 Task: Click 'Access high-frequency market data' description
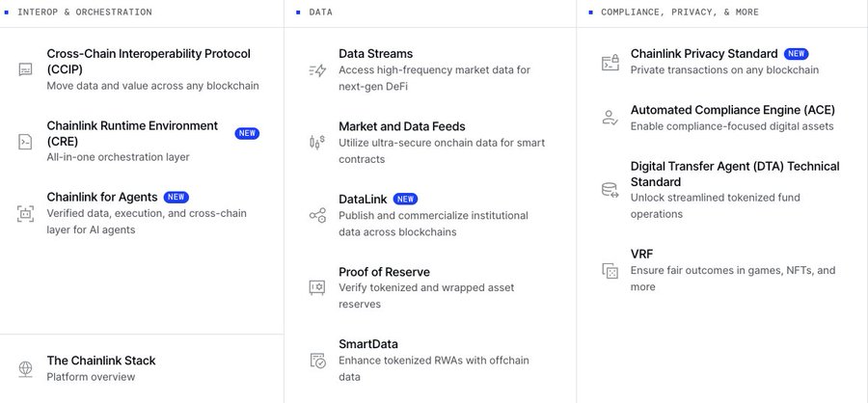point(435,78)
